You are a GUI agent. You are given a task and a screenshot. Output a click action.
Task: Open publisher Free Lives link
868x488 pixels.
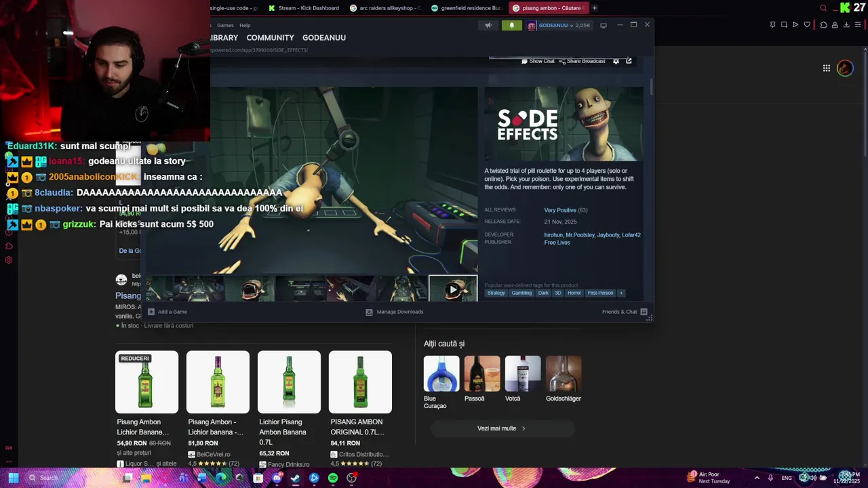(557, 243)
